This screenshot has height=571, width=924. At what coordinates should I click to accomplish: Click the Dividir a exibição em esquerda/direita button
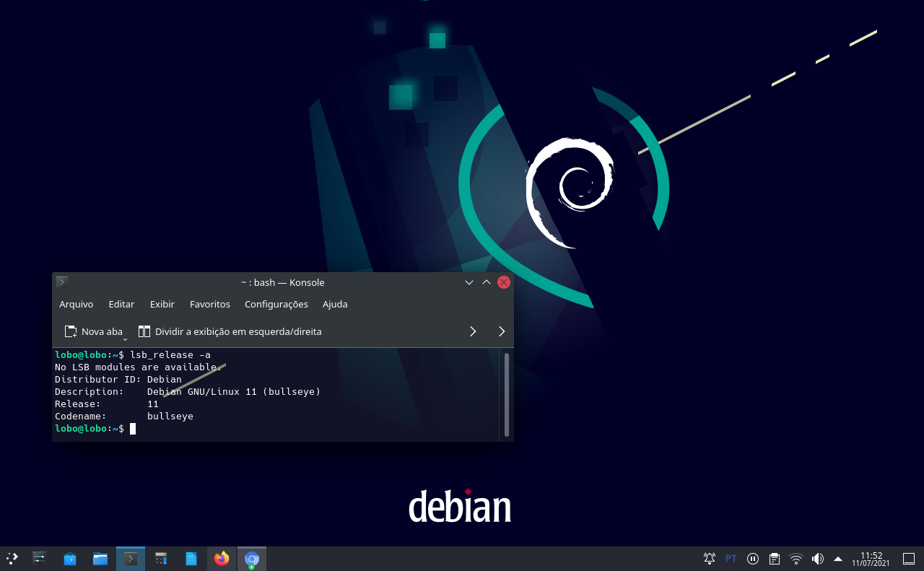(230, 331)
